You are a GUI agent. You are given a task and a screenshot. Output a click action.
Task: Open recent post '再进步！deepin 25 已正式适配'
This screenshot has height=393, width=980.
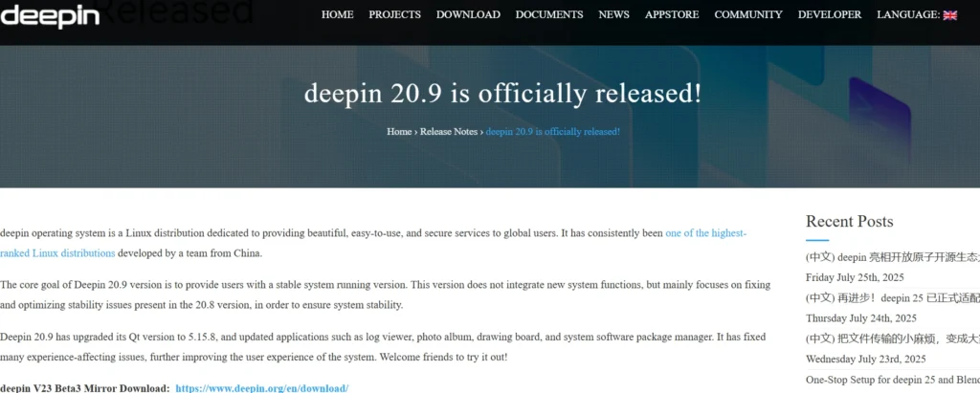pos(893,298)
